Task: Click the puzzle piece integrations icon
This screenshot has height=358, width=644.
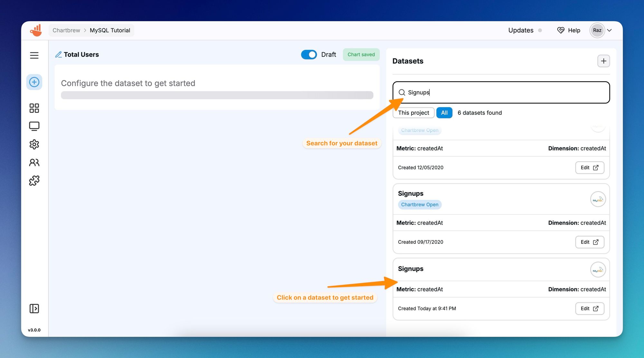Action: pos(34,180)
